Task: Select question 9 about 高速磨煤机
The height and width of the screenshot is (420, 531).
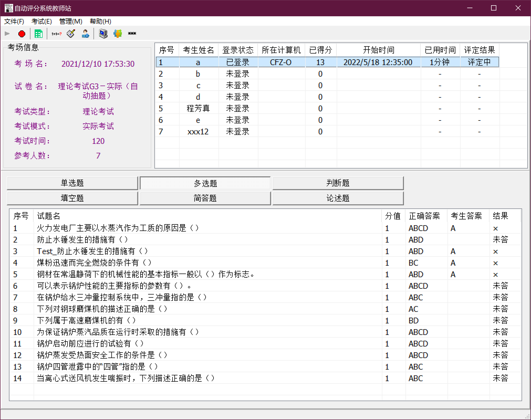Action: point(87,321)
